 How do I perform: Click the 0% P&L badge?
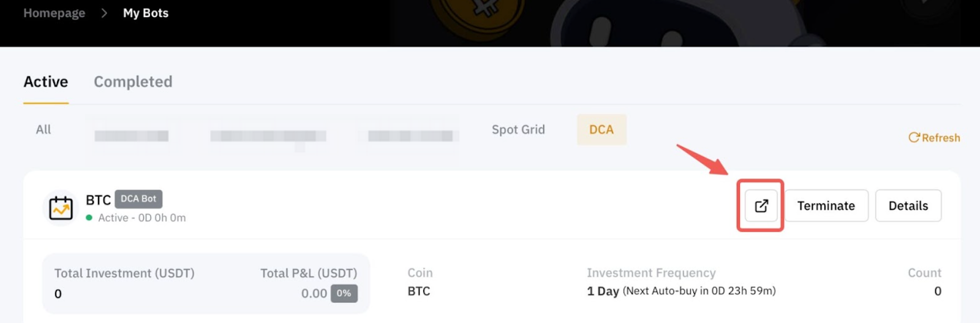[344, 294]
